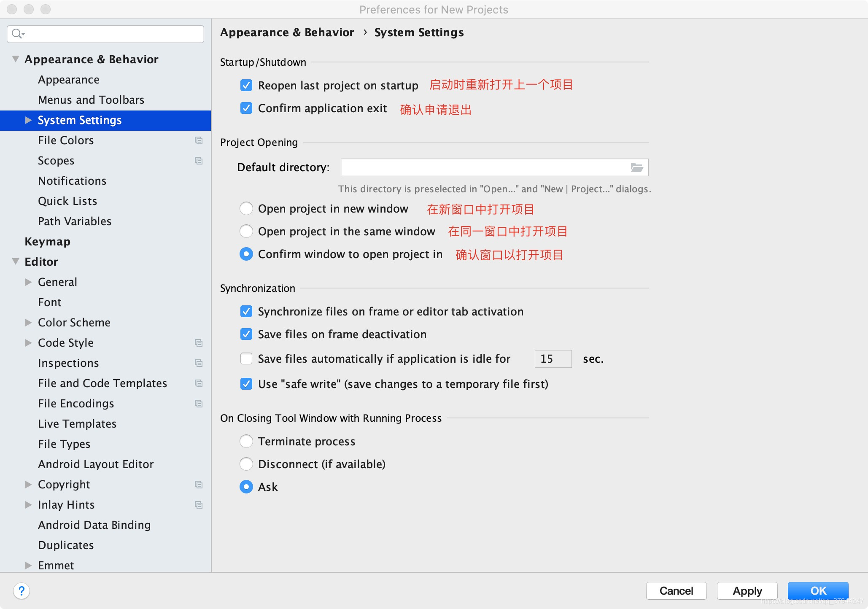Click the OK button

click(x=818, y=590)
